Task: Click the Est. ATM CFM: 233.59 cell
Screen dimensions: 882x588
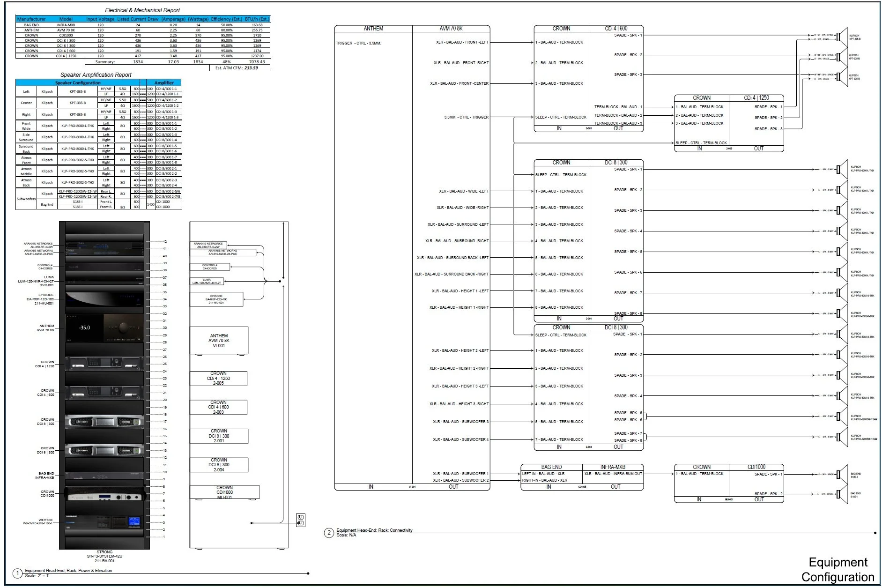Action: (239, 68)
